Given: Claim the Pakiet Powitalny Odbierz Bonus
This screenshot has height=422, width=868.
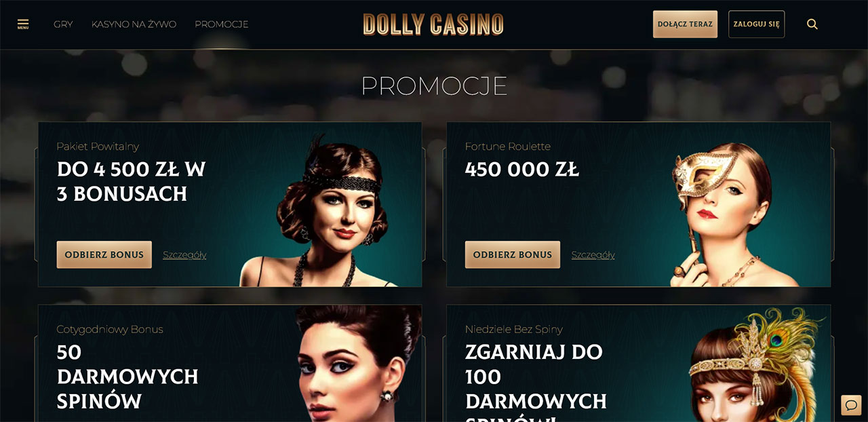Looking at the screenshot, I should 104,254.
